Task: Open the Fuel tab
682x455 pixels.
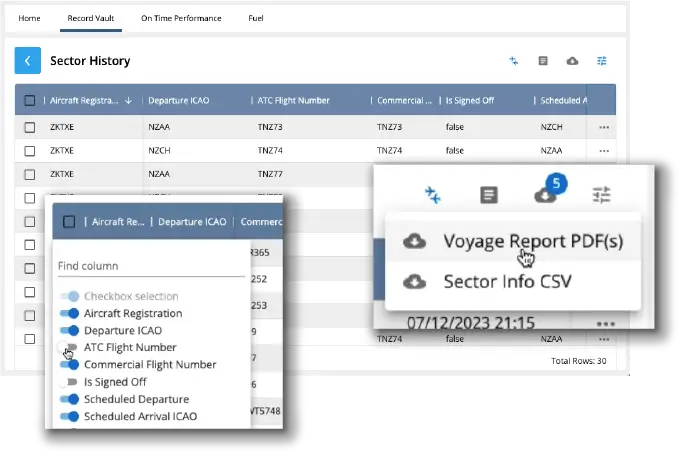Action: pyautogui.click(x=256, y=18)
